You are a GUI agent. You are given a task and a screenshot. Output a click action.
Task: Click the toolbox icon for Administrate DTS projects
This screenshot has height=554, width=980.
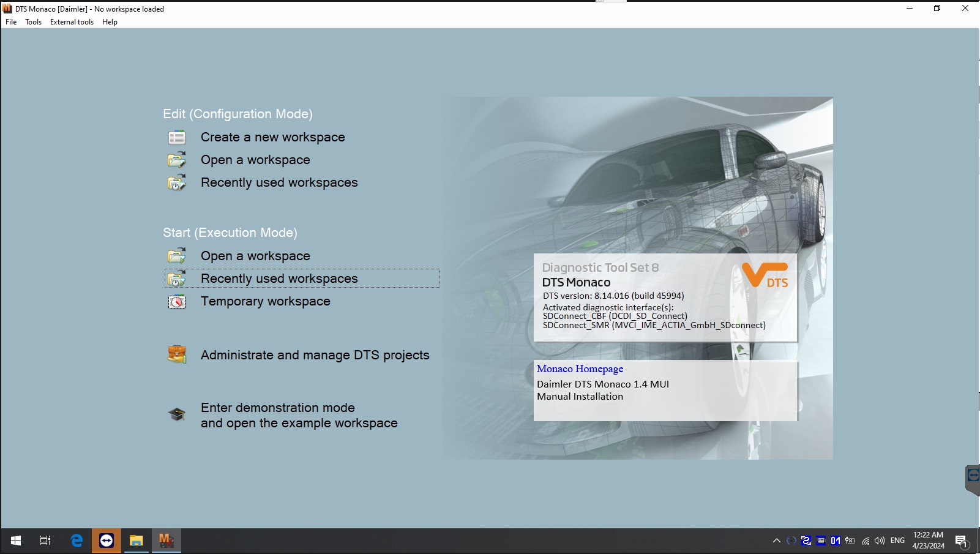point(177,354)
